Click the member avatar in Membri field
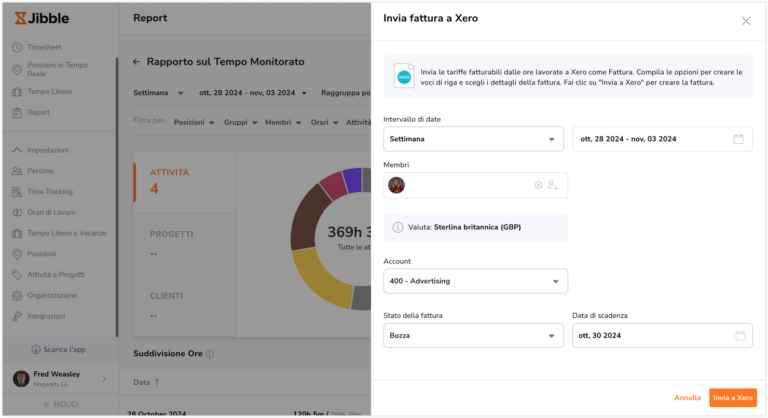 click(x=396, y=185)
